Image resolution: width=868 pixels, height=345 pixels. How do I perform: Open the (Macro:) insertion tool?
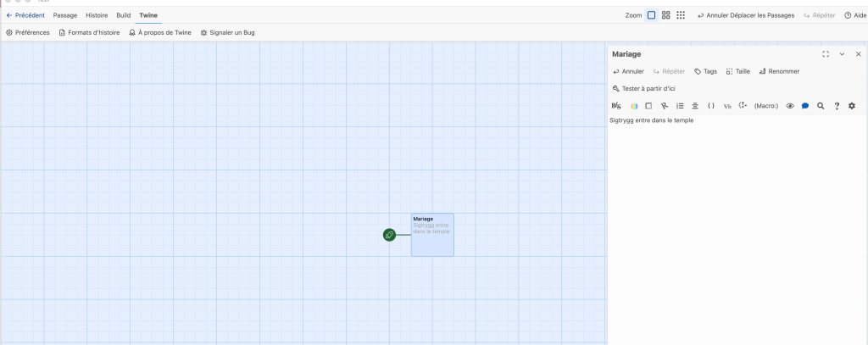pyautogui.click(x=765, y=106)
